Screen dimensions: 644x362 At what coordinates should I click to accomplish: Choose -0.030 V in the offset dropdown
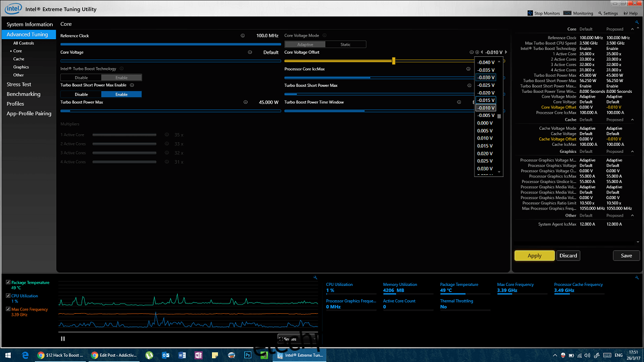point(486,77)
